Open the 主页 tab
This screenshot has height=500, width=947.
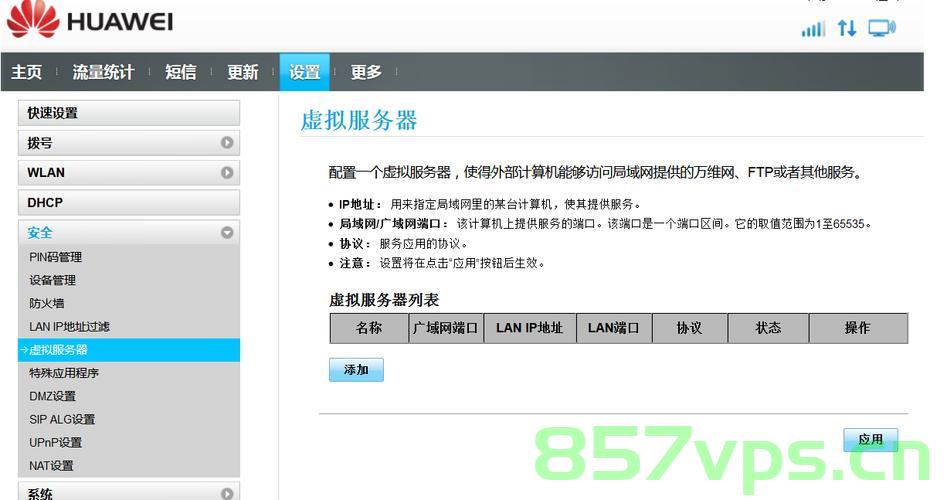point(27,72)
